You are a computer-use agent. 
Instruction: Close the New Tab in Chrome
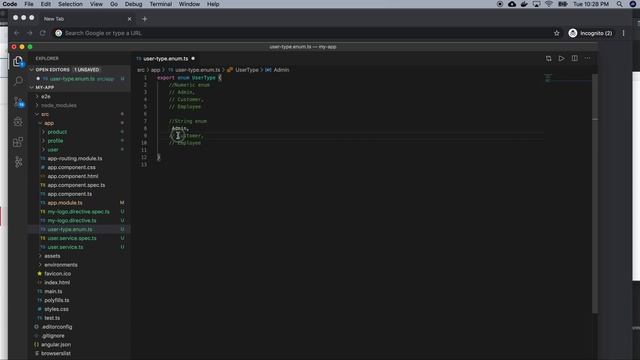click(x=129, y=19)
